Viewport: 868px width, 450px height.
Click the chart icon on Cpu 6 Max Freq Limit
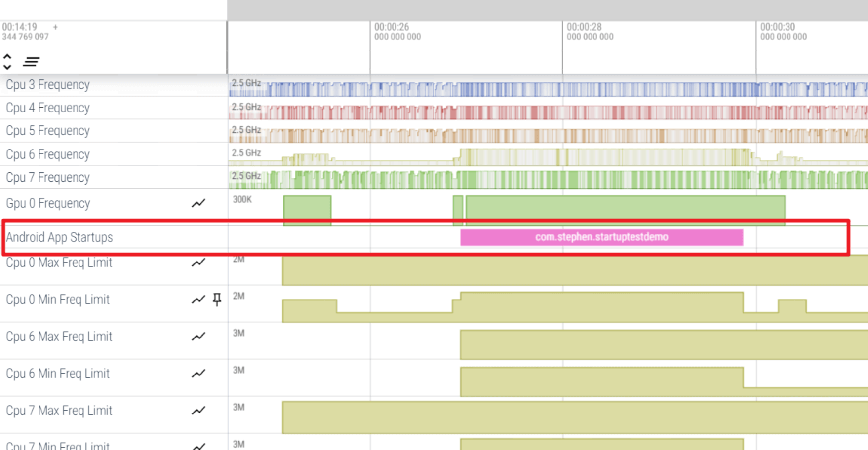(x=198, y=337)
